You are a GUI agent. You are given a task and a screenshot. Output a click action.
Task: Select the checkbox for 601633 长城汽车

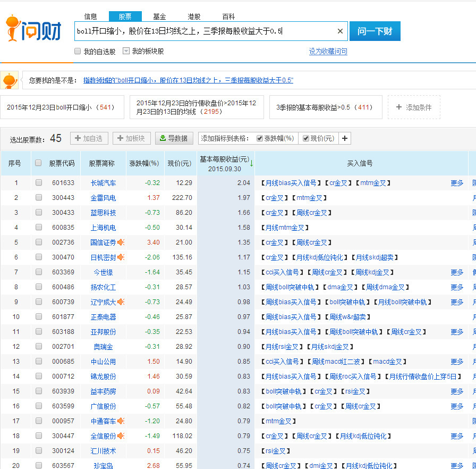[x=39, y=182]
